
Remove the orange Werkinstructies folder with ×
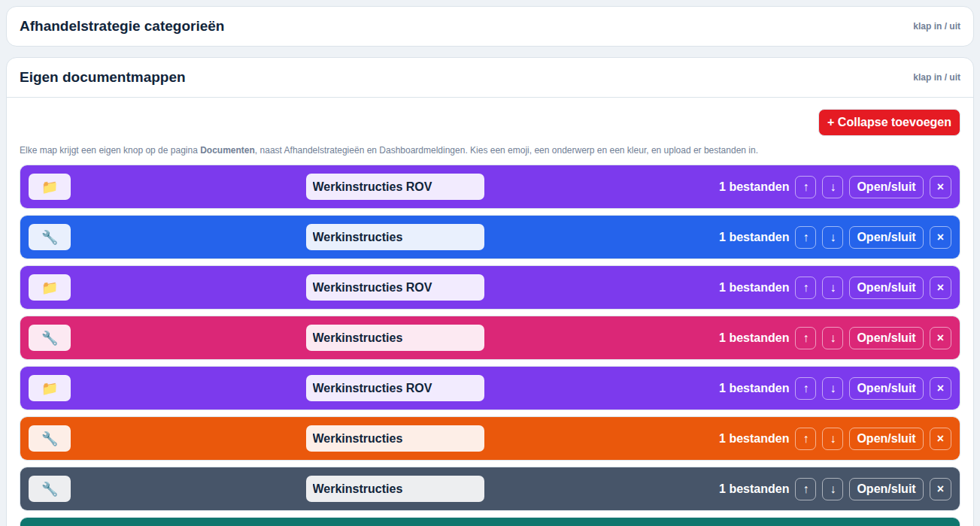[940, 439]
